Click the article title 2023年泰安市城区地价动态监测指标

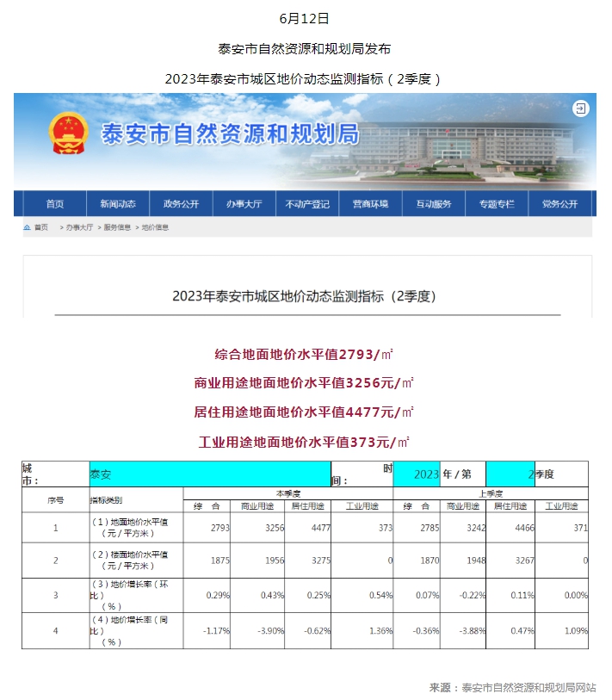pyautogui.click(x=304, y=296)
